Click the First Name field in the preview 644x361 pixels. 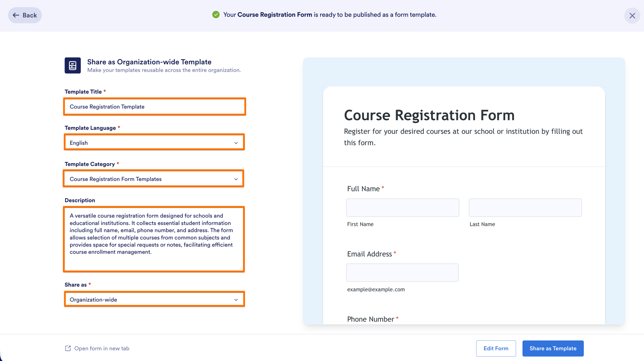coord(402,208)
